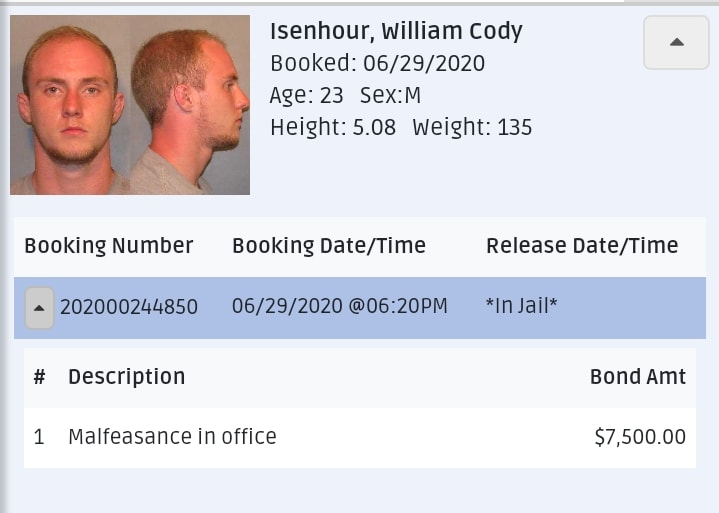Click the # column header in charges
This screenshot has height=513, width=719.
(39, 377)
